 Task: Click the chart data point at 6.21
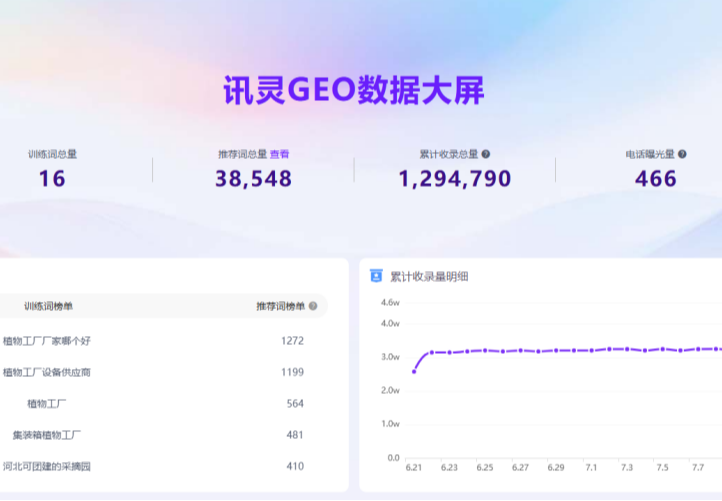pyautogui.click(x=414, y=372)
